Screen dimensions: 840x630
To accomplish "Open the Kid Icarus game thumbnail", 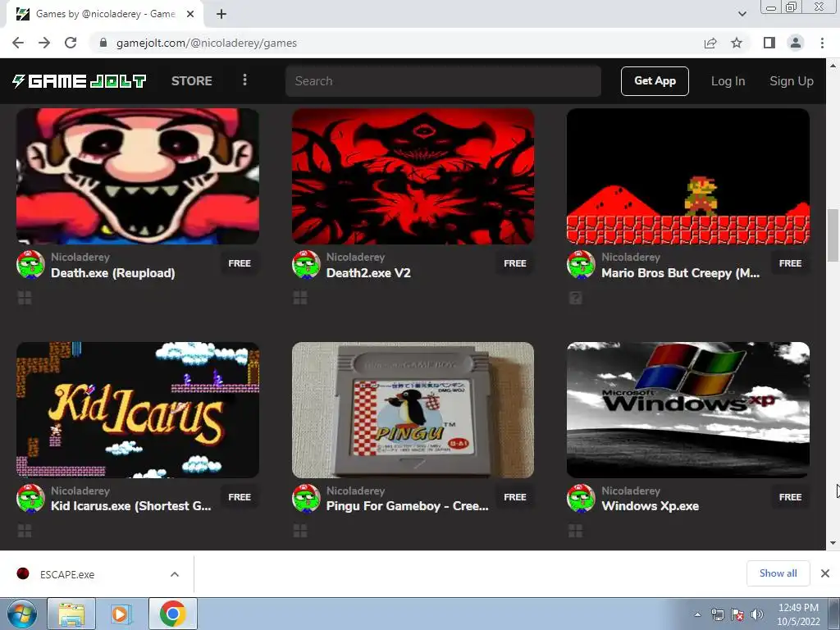I will tap(138, 410).
